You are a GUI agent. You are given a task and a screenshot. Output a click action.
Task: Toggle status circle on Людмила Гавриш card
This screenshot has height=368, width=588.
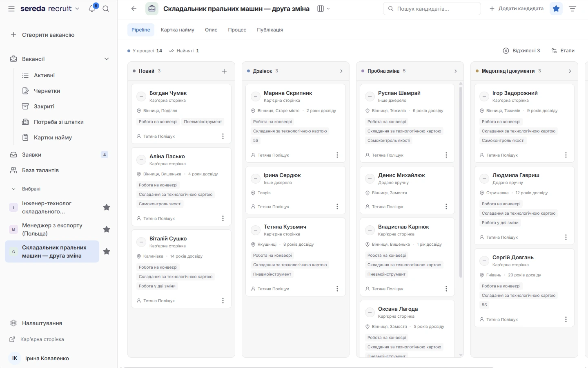(484, 179)
